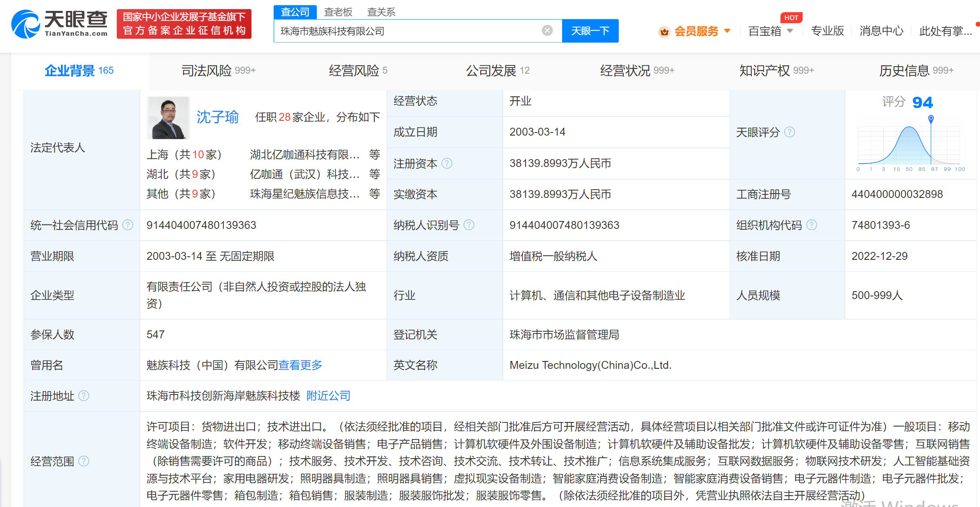Open the 公司发展 tab
Image resolution: width=980 pixels, height=507 pixels.
[x=498, y=71]
